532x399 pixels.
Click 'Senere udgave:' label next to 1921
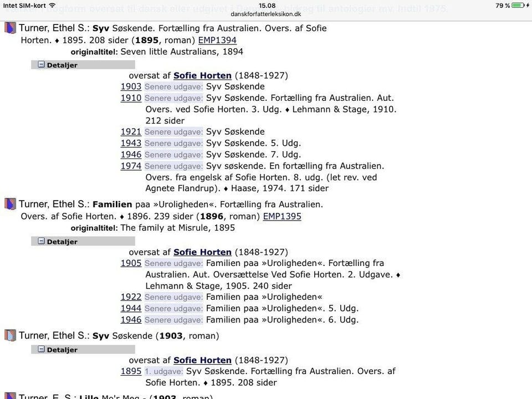point(173,132)
